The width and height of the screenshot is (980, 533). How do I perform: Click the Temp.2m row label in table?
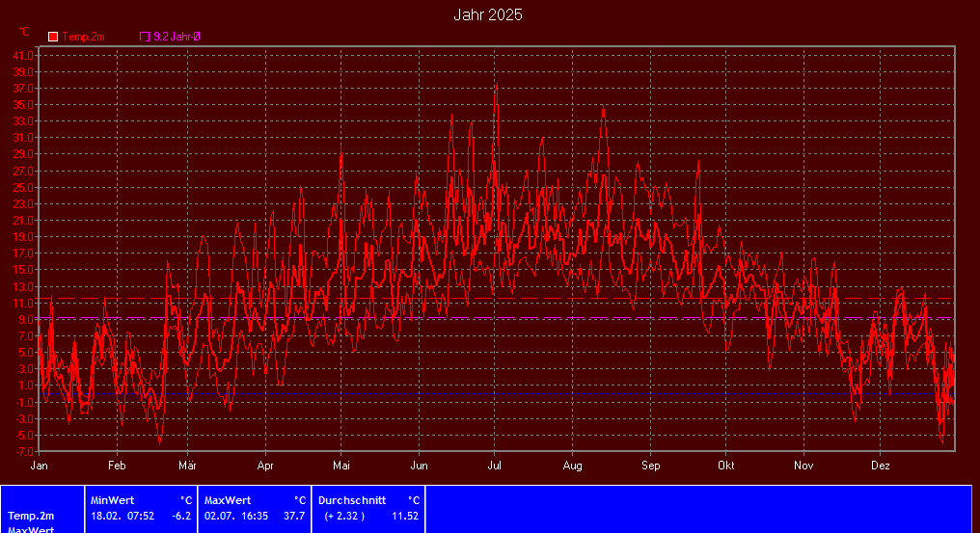[31, 517]
